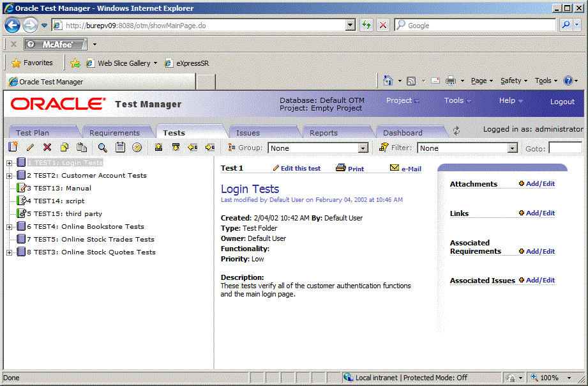Click the Logout link
This screenshot has height=386, width=588.
point(562,102)
